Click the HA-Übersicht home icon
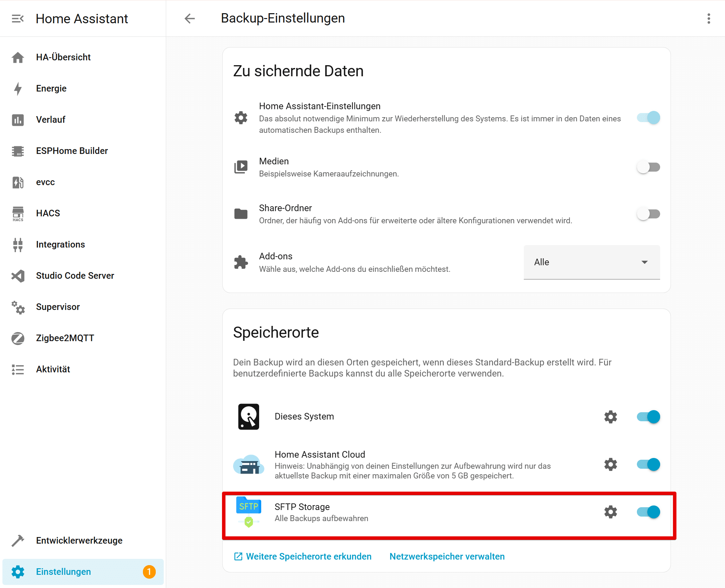Image resolution: width=725 pixels, height=588 pixels. [18, 57]
